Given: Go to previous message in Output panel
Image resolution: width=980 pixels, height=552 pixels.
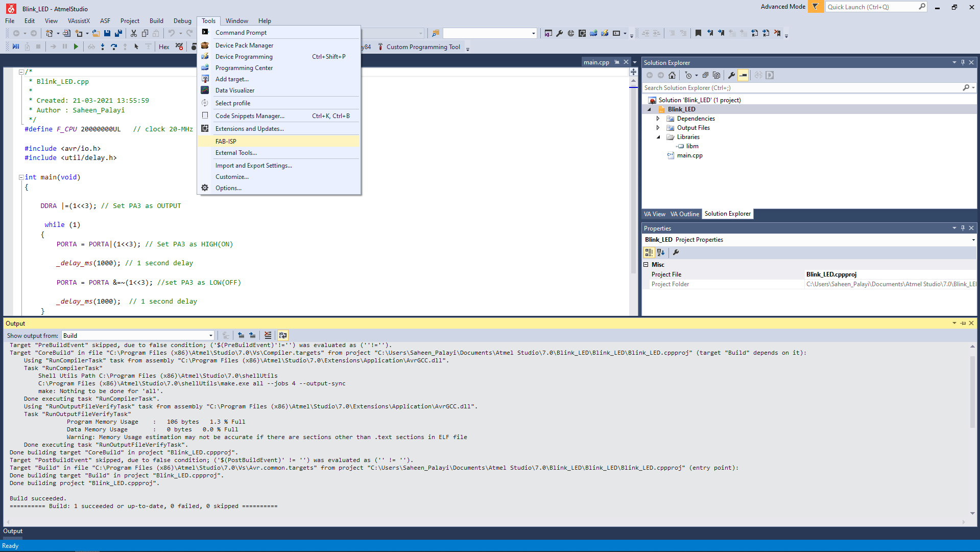Looking at the screenshot, I should click(x=241, y=335).
